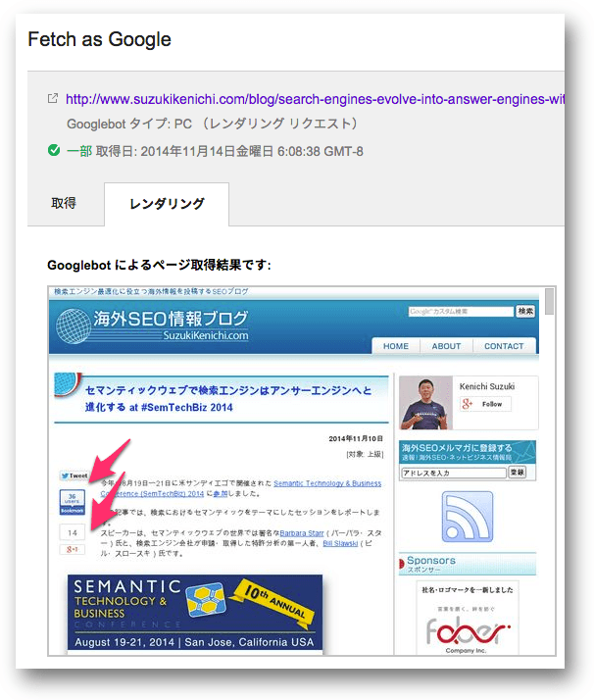Click the Fetch as Google heading
This screenshot has height=700, width=594.
[x=100, y=39]
